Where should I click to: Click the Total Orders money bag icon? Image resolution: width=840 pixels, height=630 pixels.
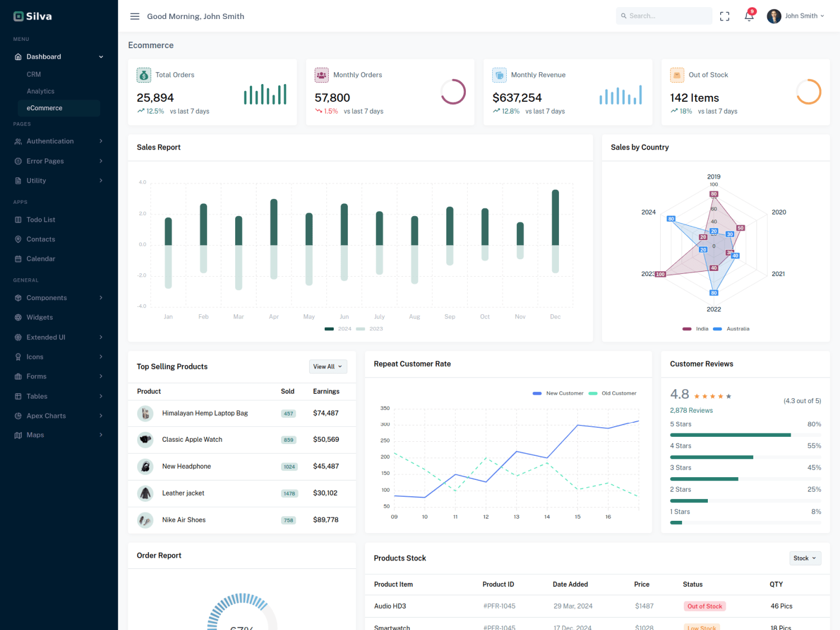(x=144, y=75)
